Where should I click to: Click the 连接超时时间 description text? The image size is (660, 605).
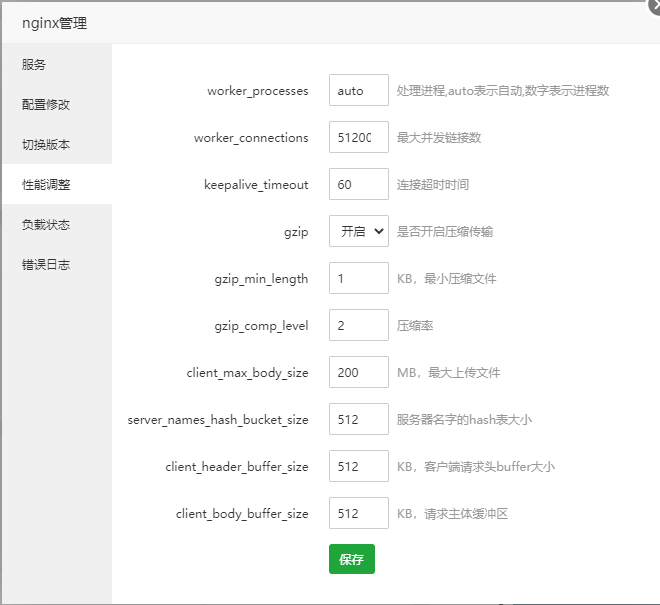(x=433, y=184)
